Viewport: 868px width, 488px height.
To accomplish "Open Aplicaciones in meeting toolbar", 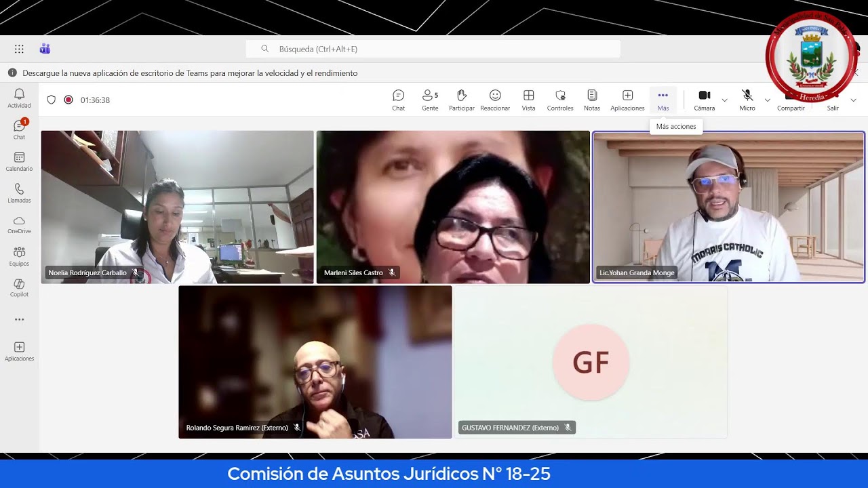I will coord(627,100).
